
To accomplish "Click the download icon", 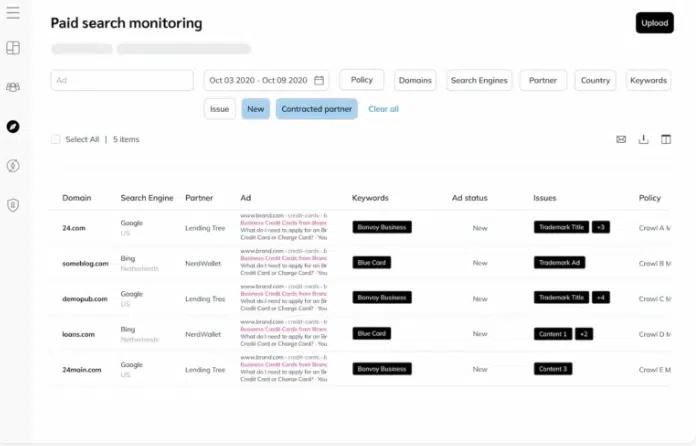I will pos(643,139).
